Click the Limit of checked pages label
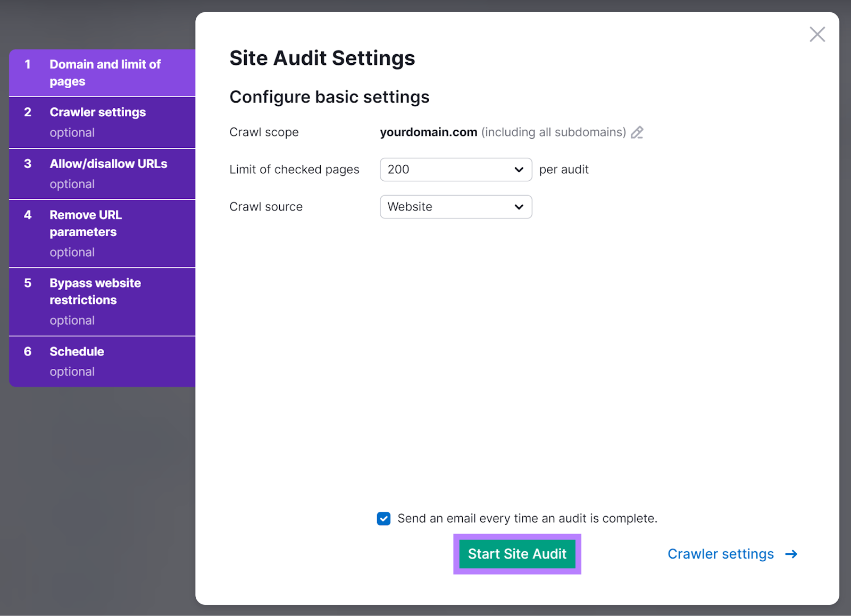The height and width of the screenshot is (616, 851). (x=294, y=170)
